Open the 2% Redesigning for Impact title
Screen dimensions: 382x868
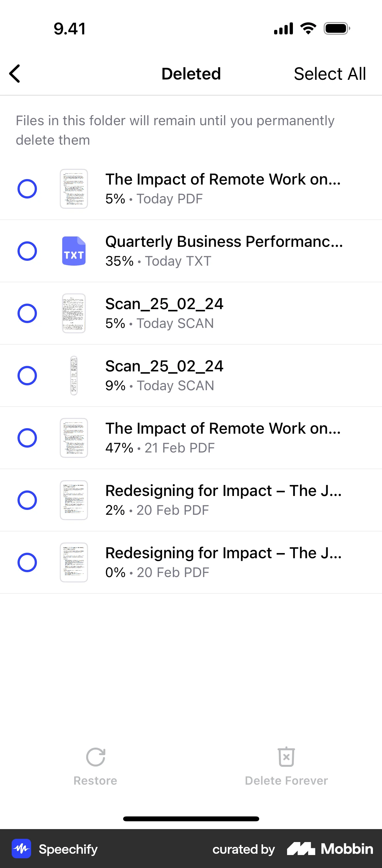click(223, 491)
